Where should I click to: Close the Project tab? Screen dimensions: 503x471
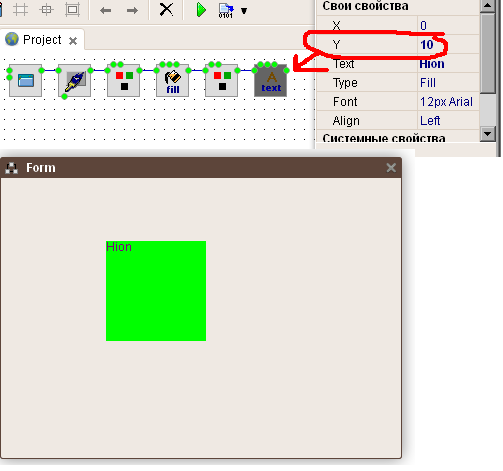click(73, 41)
